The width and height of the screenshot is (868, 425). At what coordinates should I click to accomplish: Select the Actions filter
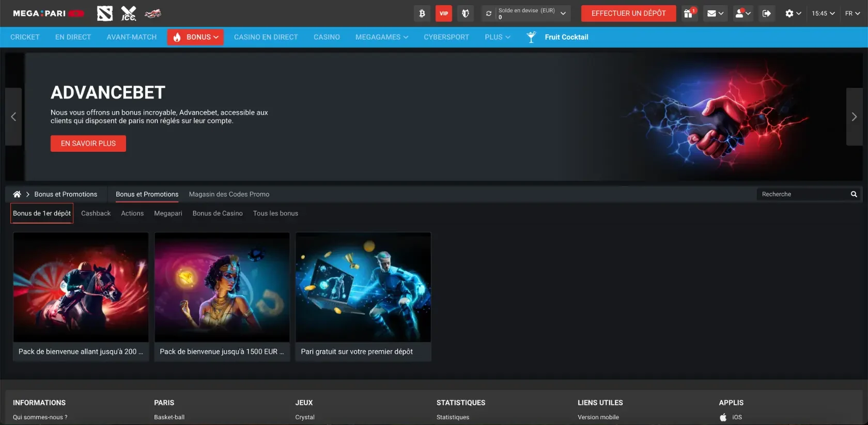pyautogui.click(x=132, y=213)
